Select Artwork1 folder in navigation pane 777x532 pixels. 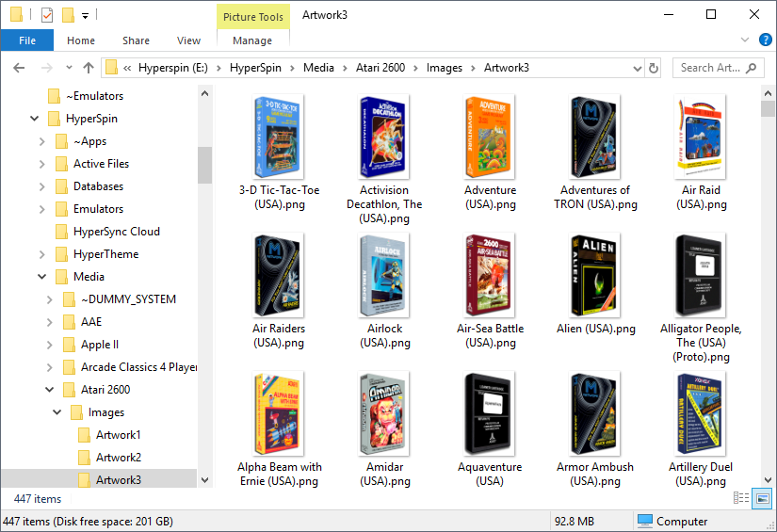pyautogui.click(x=119, y=435)
